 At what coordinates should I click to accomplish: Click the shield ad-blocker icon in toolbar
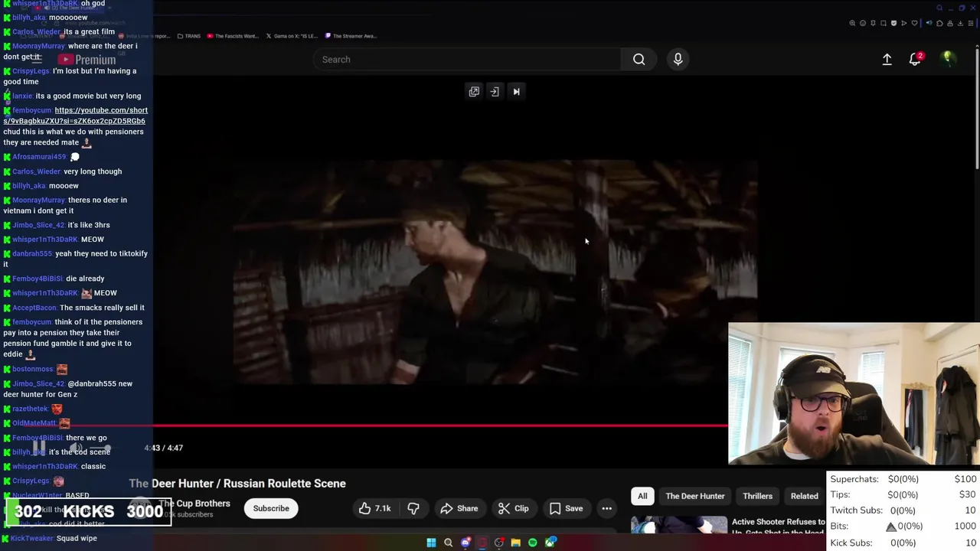(893, 23)
